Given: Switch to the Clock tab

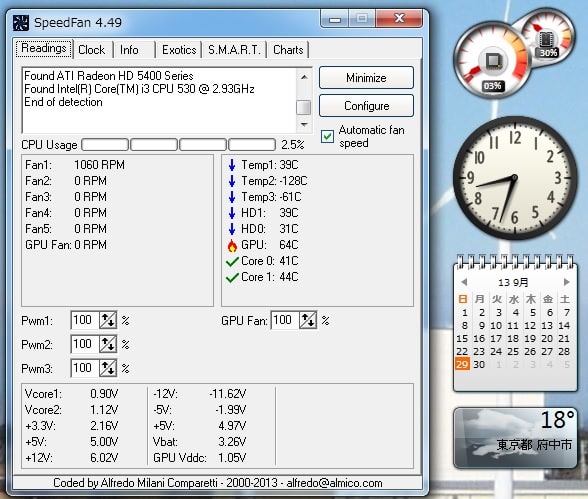Looking at the screenshot, I should click(92, 50).
